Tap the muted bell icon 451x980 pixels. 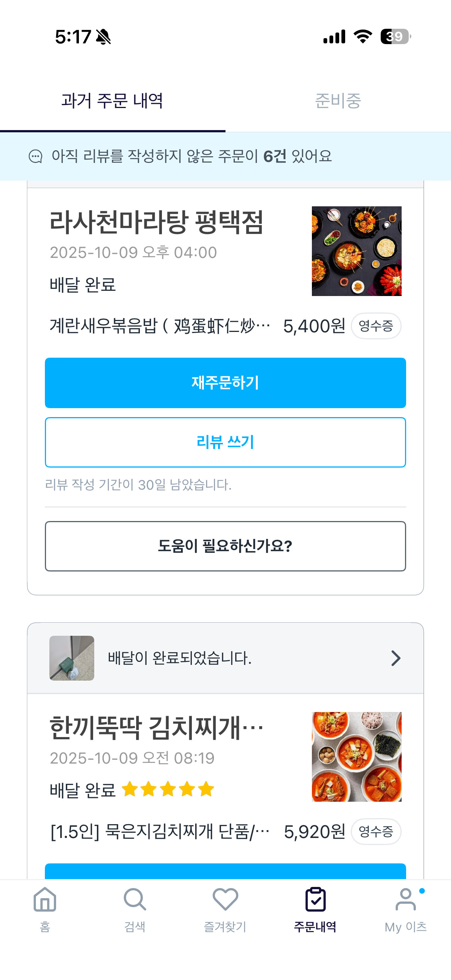click(103, 37)
